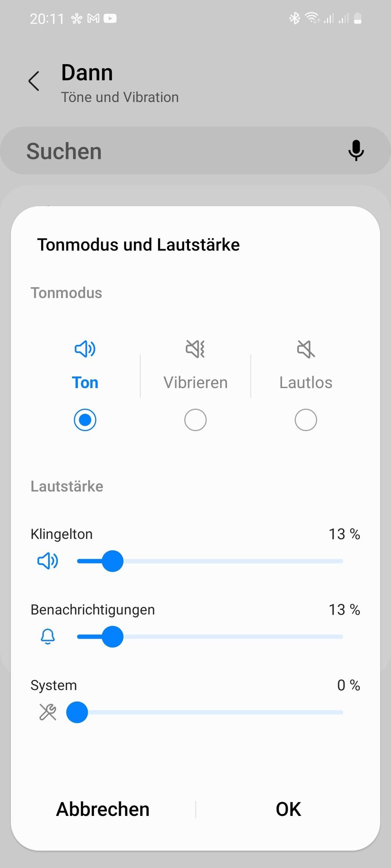Select the Vibrieren radio button
The height and width of the screenshot is (868, 391).
point(195,420)
